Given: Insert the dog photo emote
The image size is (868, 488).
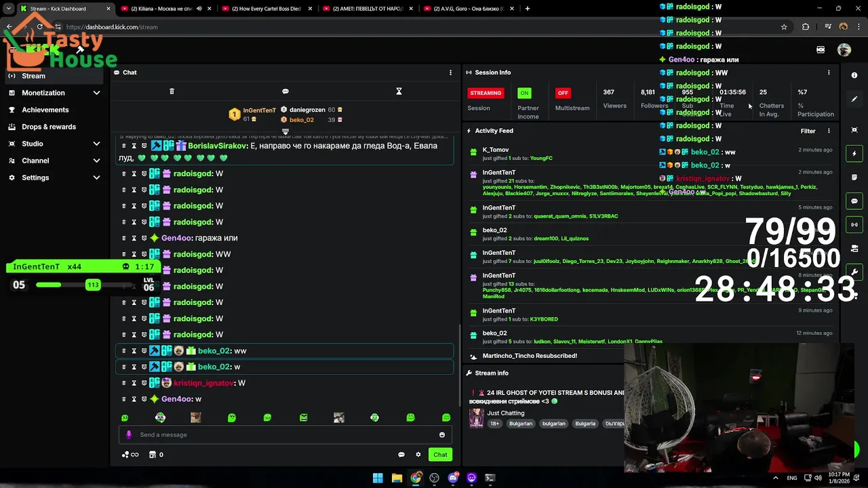Looking at the screenshot, I should (x=196, y=418).
